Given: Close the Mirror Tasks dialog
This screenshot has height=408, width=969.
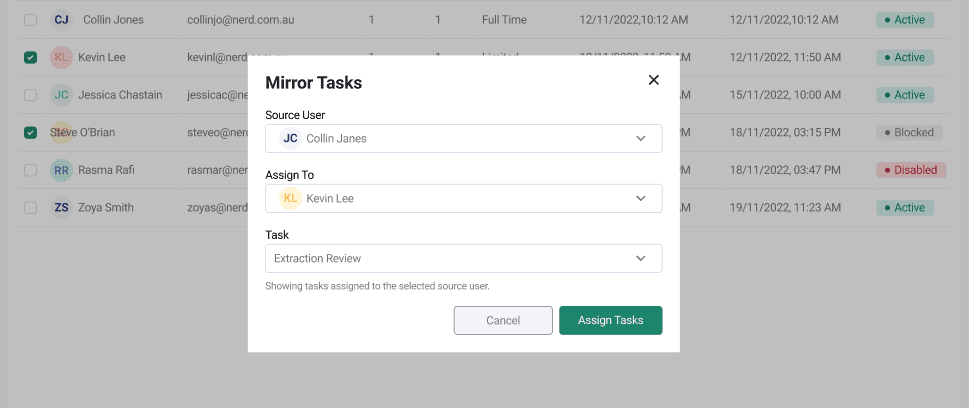Looking at the screenshot, I should 653,80.
